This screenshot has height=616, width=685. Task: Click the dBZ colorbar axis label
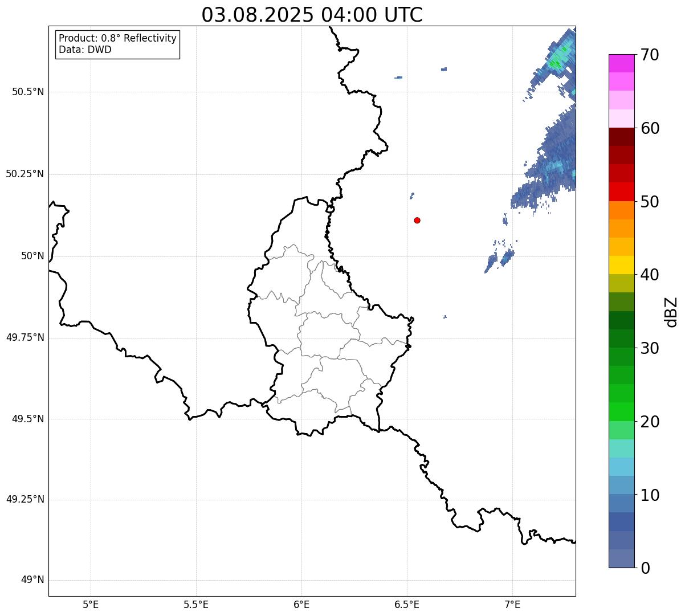click(671, 311)
